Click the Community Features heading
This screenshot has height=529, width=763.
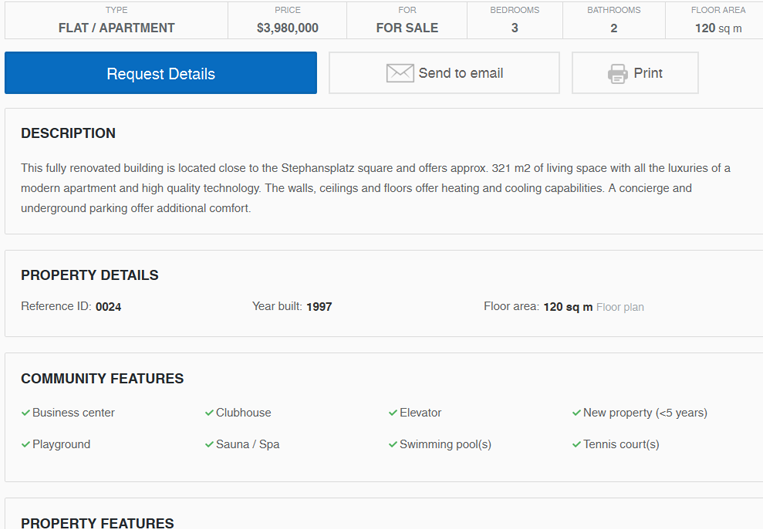pos(102,379)
